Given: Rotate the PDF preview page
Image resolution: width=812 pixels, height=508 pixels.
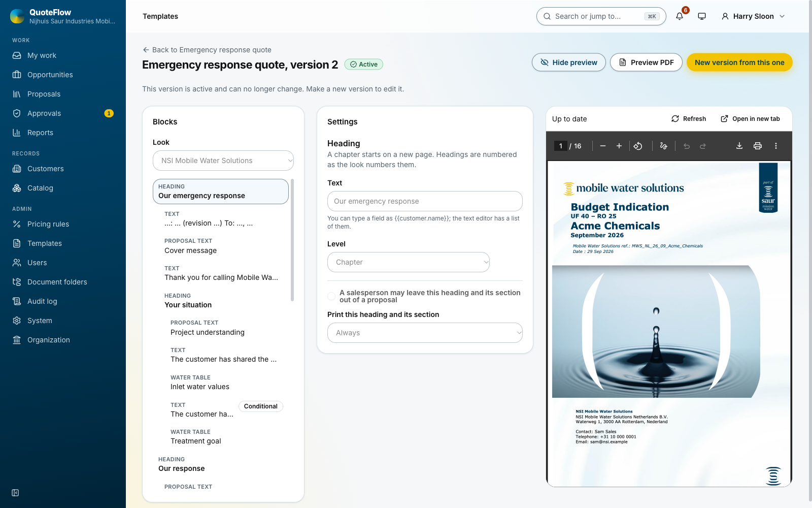Looking at the screenshot, I should pyautogui.click(x=638, y=146).
